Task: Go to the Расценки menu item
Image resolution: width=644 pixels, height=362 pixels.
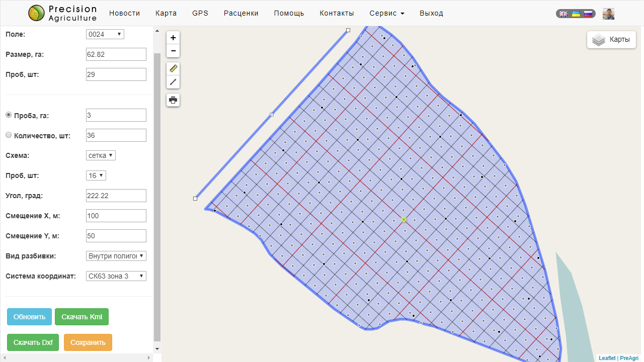Action: coord(241,13)
